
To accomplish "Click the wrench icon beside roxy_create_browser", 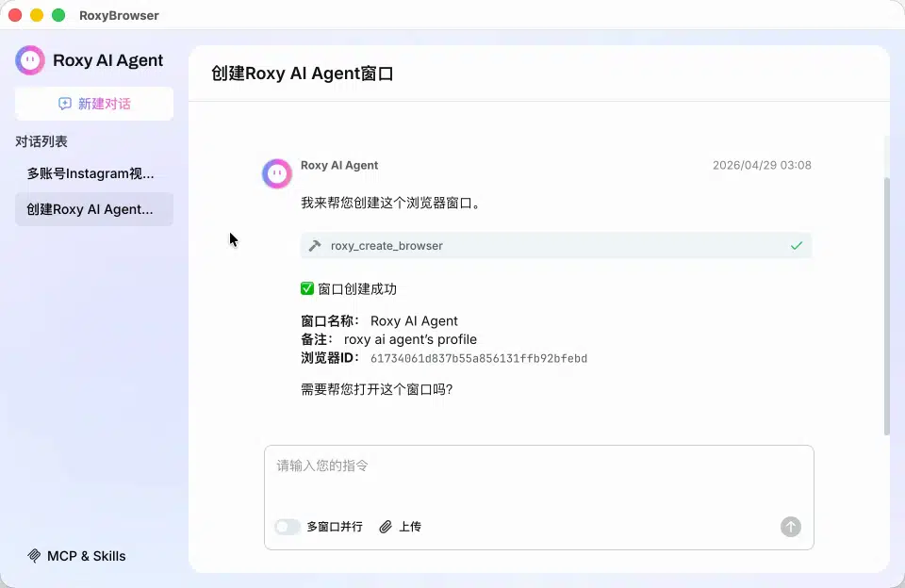I will pos(315,246).
